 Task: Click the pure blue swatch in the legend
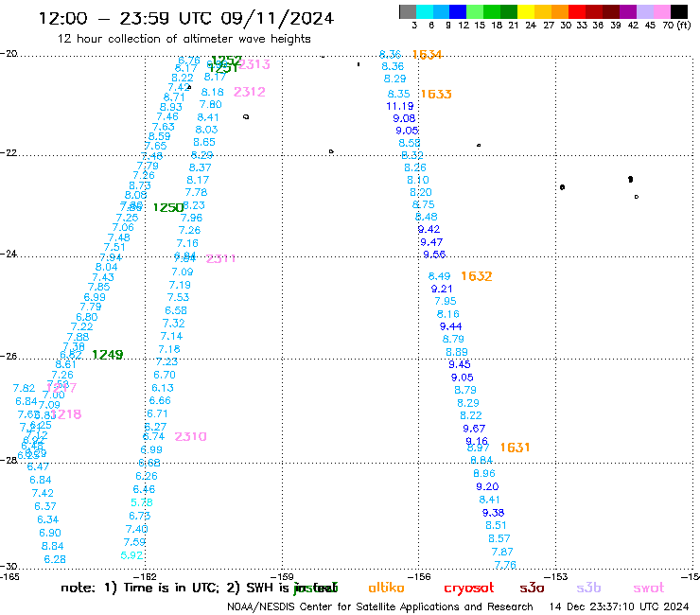458,11
